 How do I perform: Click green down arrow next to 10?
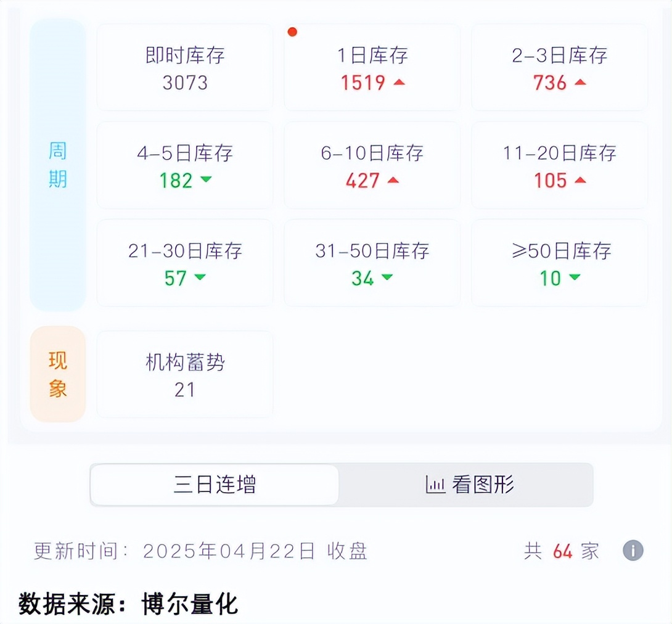pyautogui.click(x=575, y=277)
